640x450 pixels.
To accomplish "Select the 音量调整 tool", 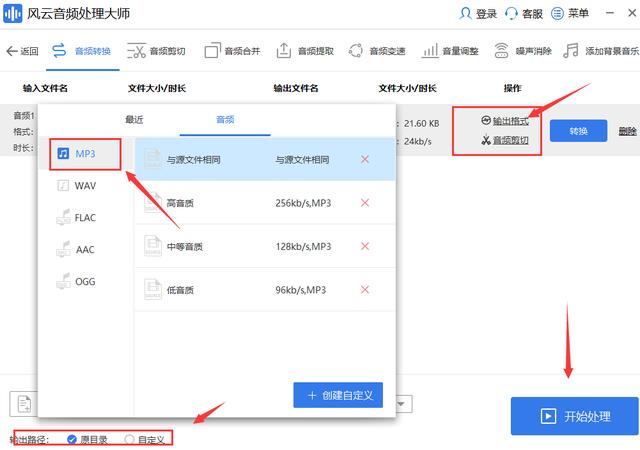I will [x=450, y=51].
